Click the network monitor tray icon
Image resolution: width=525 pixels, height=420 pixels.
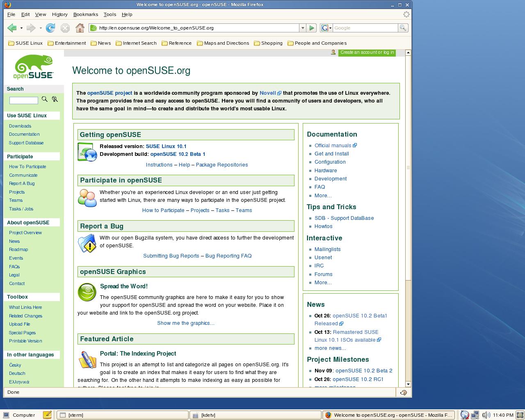coord(475,415)
